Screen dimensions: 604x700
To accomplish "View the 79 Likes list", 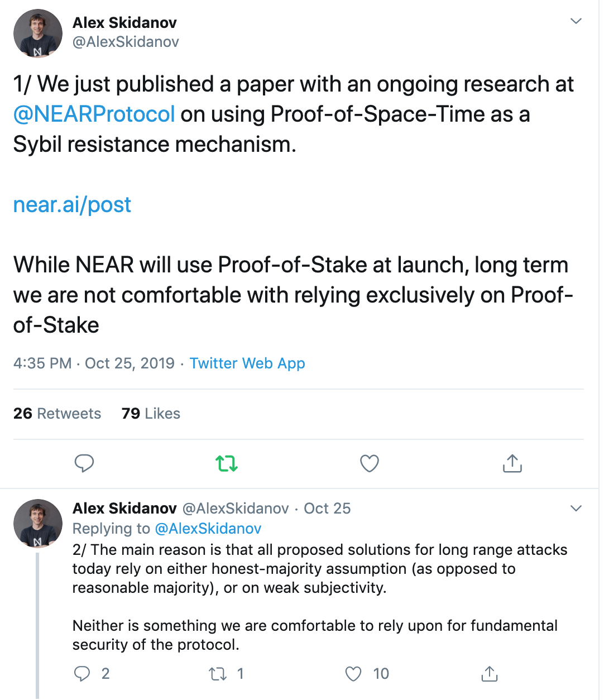I will [x=151, y=414].
